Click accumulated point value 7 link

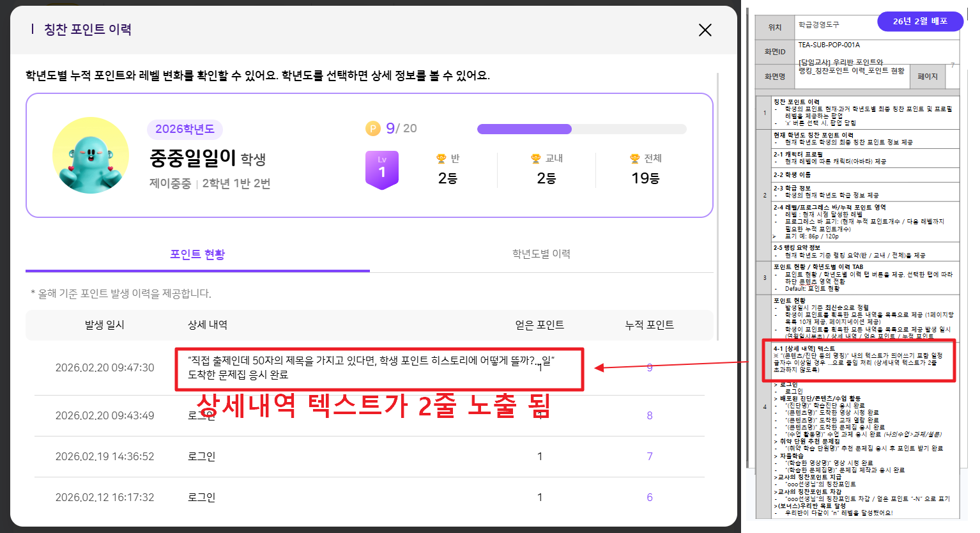[650, 456]
